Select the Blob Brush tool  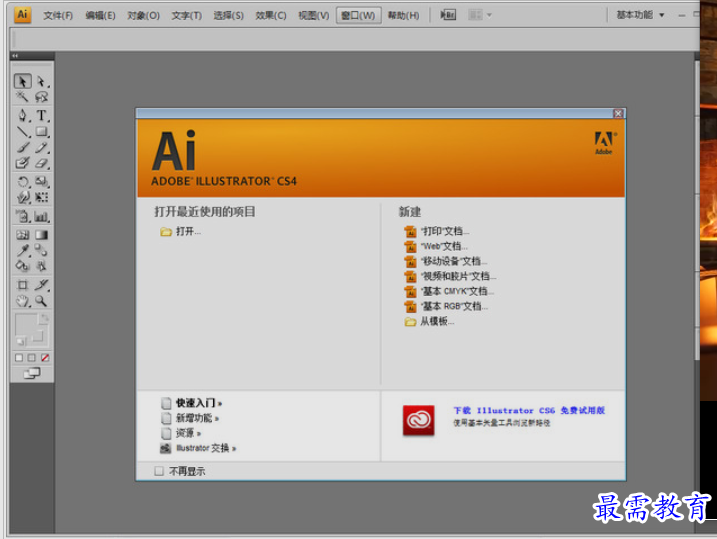[x=22, y=163]
